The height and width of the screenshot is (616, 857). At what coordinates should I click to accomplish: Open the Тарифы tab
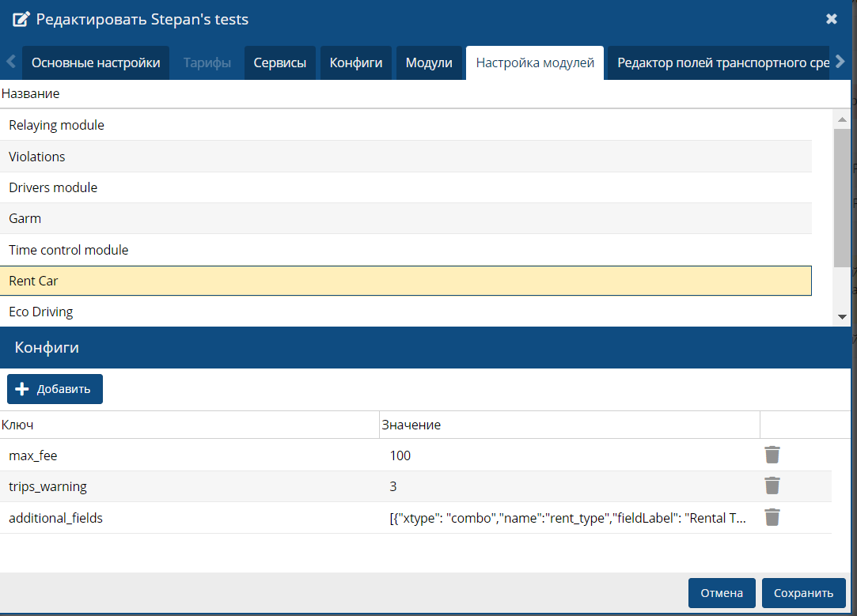tap(207, 62)
